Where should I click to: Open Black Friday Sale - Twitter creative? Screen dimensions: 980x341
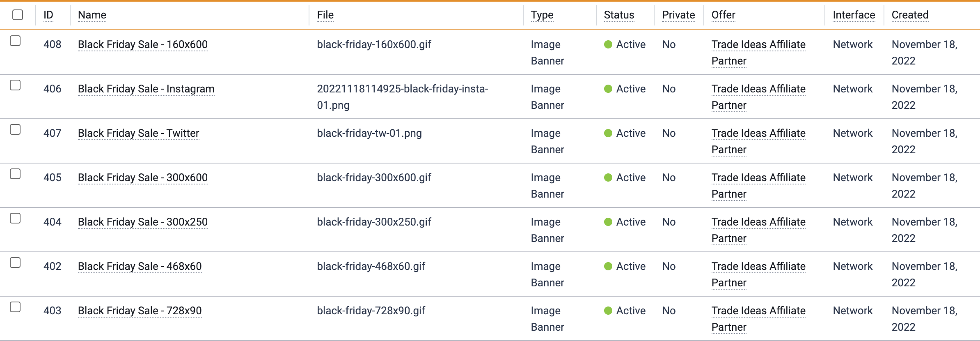(x=139, y=133)
